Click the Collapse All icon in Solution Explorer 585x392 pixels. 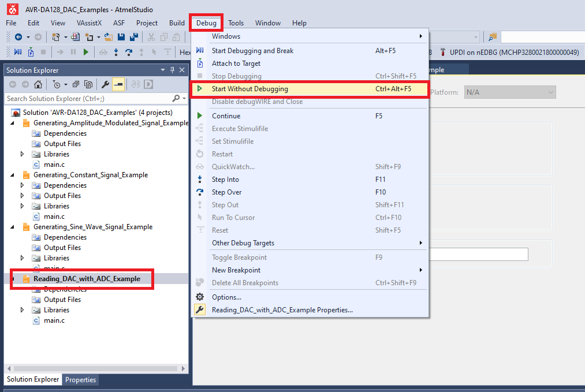pyautogui.click(x=76, y=84)
